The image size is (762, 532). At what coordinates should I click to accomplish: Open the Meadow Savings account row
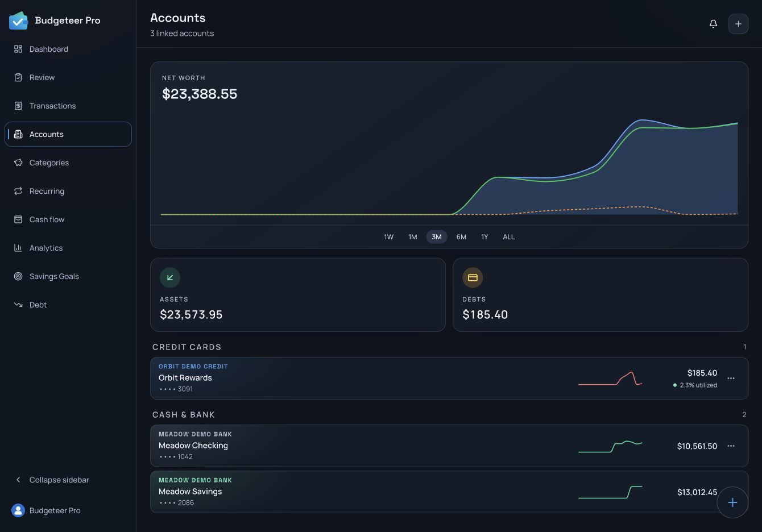[x=449, y=492]
